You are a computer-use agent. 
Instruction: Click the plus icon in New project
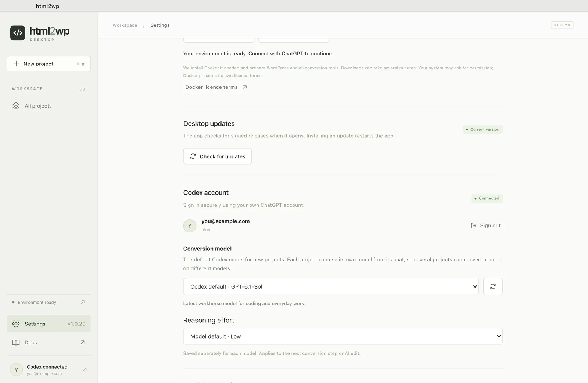click(x=17, y=64)
